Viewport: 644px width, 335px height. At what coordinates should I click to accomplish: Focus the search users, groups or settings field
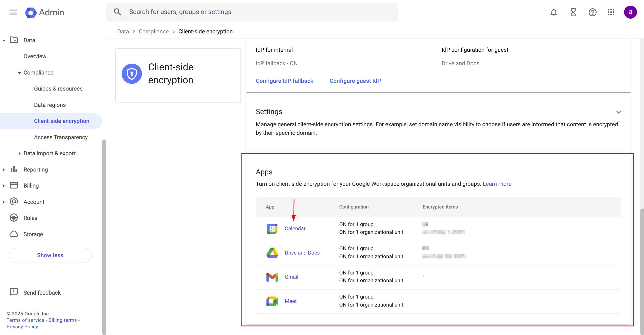(x=252, y=12)
